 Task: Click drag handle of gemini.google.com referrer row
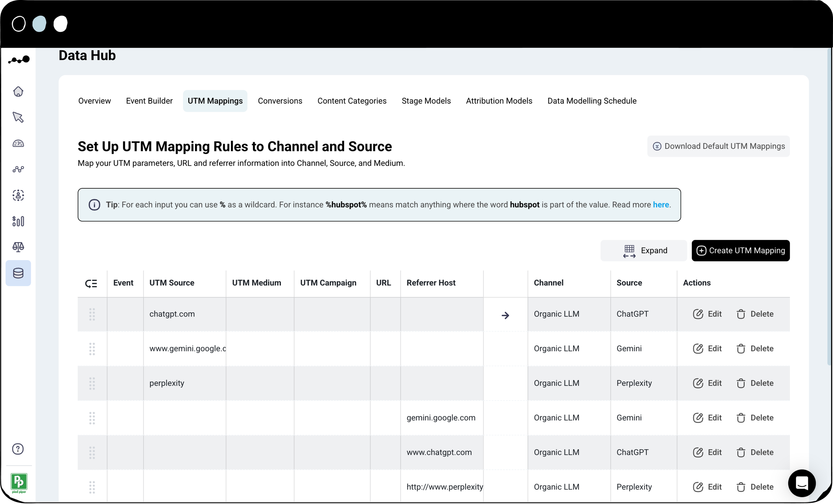coord(92,418)
